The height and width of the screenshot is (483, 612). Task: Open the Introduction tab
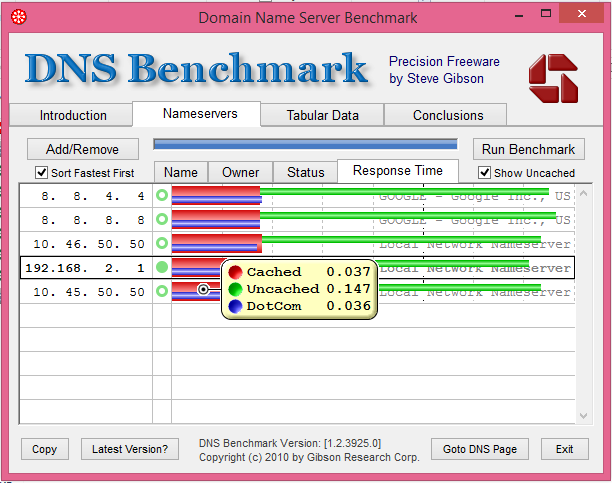coord(71,115)
